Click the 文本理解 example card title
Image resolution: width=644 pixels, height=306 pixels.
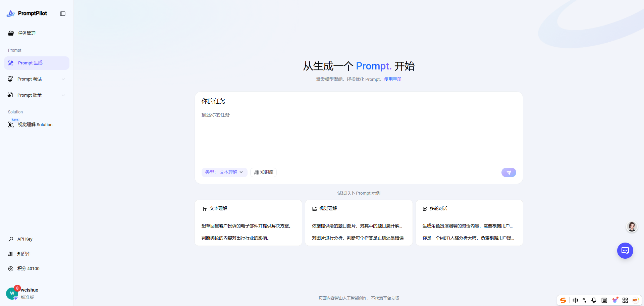point(218,208)
